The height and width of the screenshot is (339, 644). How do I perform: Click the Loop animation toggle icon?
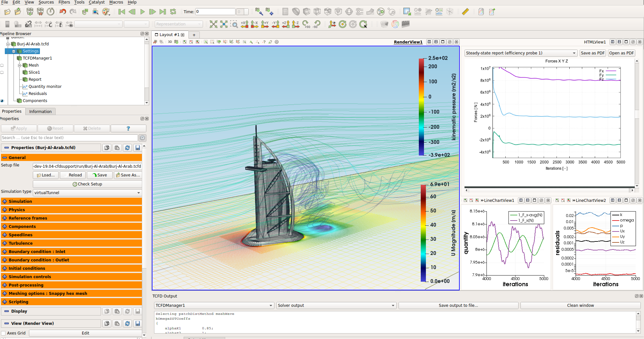173,12
